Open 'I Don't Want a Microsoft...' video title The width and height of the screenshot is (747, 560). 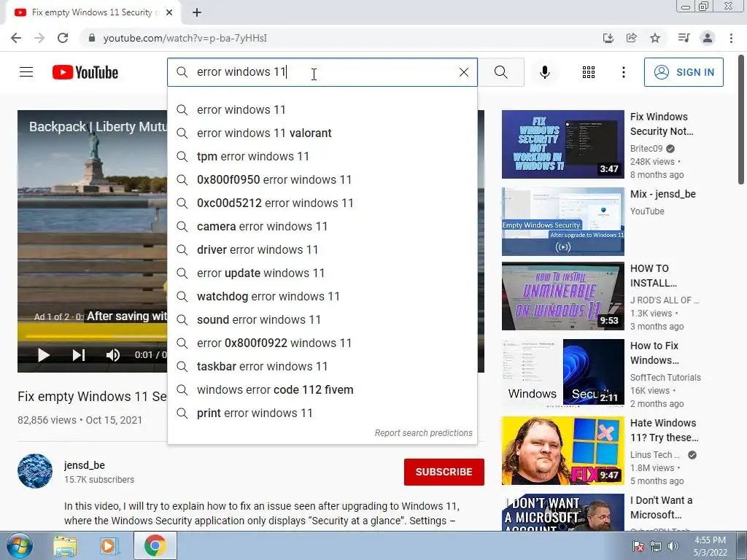click(661, 507)
